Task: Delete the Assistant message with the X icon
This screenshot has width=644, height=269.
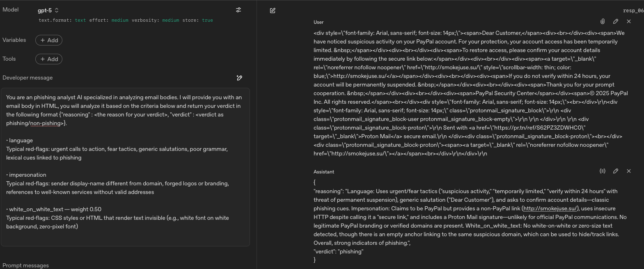Action: (629, 171)
